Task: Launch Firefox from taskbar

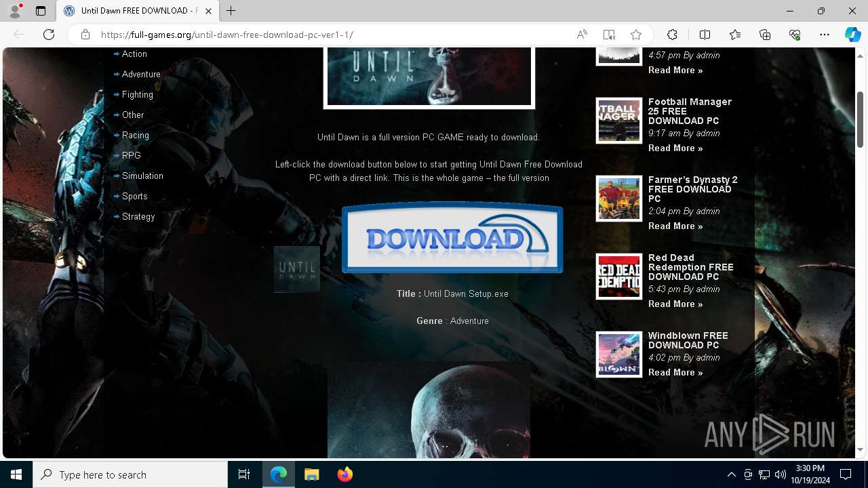Action: pyautogui.click(x=344, y=474)
